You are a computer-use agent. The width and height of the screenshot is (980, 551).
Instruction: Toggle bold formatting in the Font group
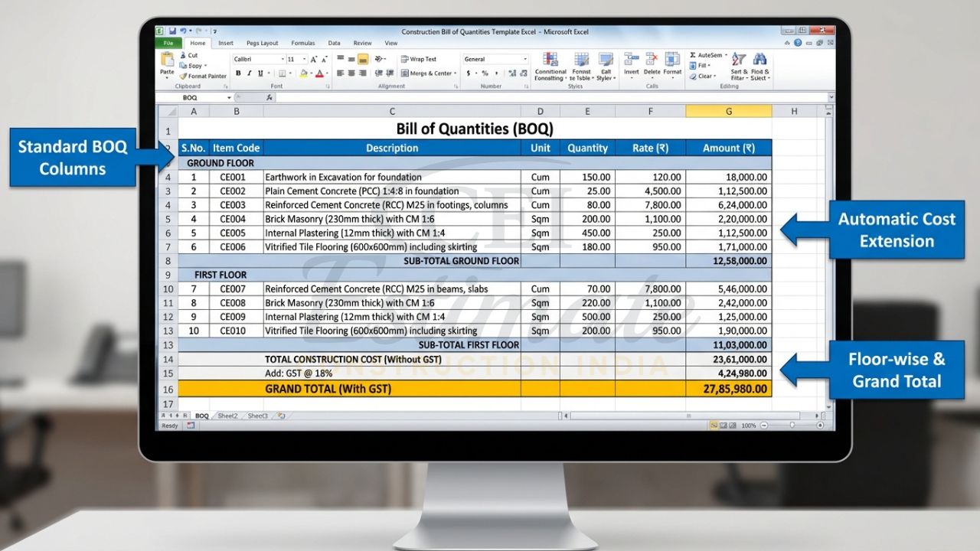point(239,73)
